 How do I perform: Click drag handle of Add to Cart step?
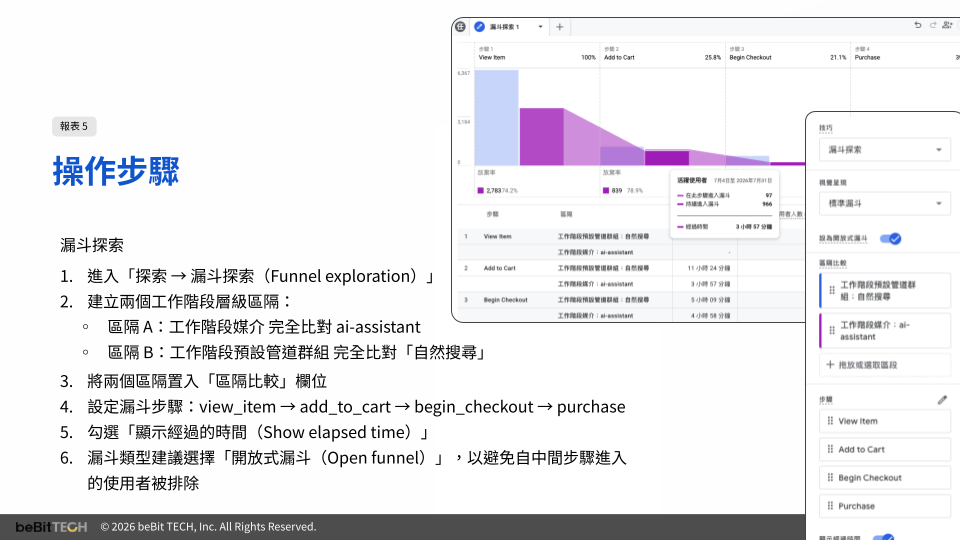tap(830, 449)
